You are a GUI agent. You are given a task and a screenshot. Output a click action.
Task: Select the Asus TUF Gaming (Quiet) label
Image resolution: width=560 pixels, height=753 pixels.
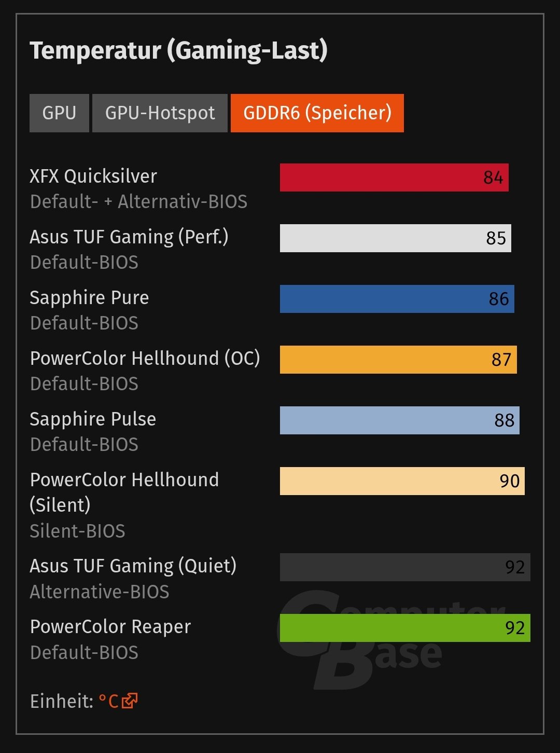(x=133, y=566)
